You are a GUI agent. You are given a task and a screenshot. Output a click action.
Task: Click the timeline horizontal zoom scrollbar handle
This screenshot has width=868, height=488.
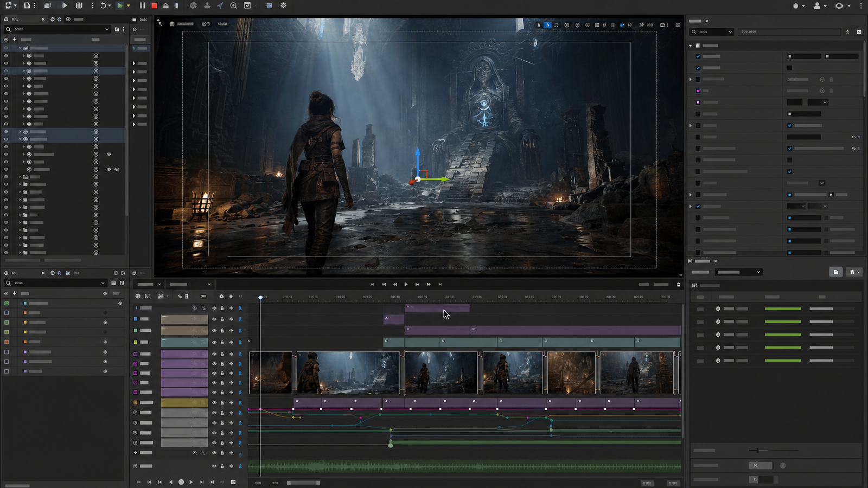tap(303, 483)
